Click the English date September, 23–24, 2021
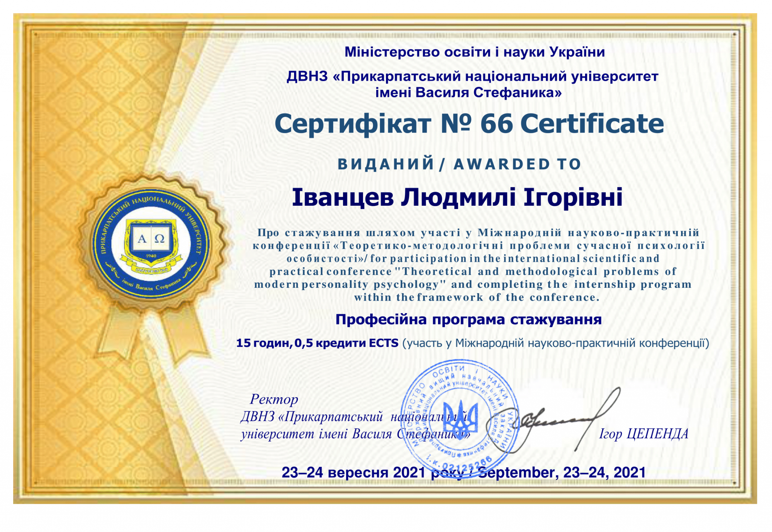 click(x=562, y=472)
